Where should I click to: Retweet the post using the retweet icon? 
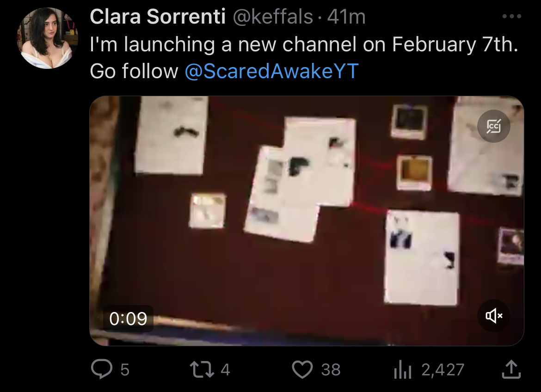[202, 369]
